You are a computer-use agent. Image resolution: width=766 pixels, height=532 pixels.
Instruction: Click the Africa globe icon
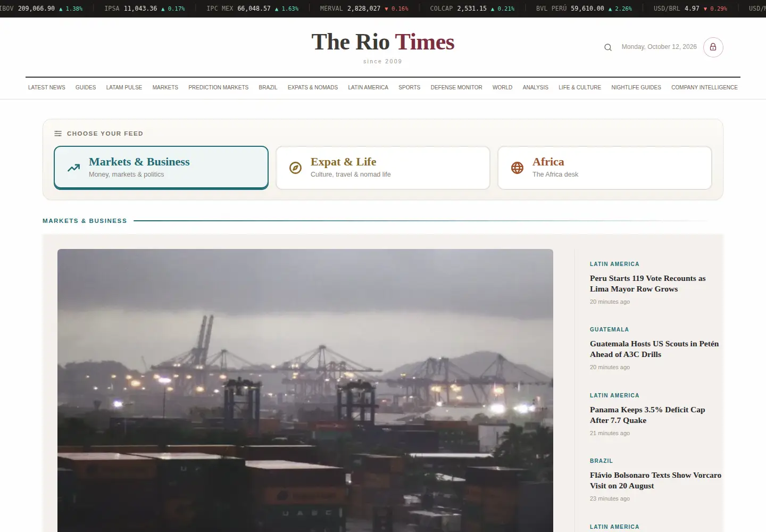click(518, 168)
